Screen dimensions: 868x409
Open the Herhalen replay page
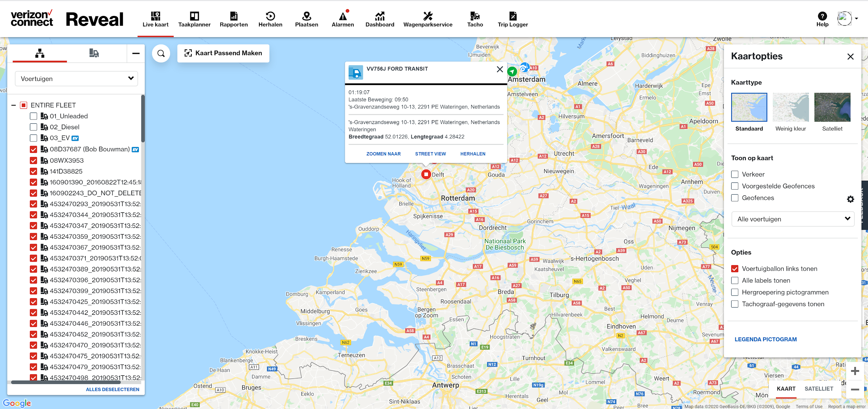[x=270, y=19]
